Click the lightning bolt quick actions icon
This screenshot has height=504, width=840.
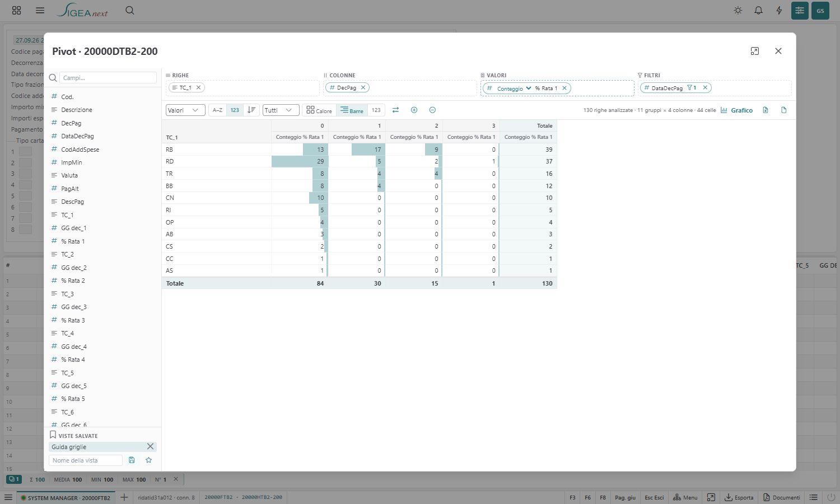(779, 11)
